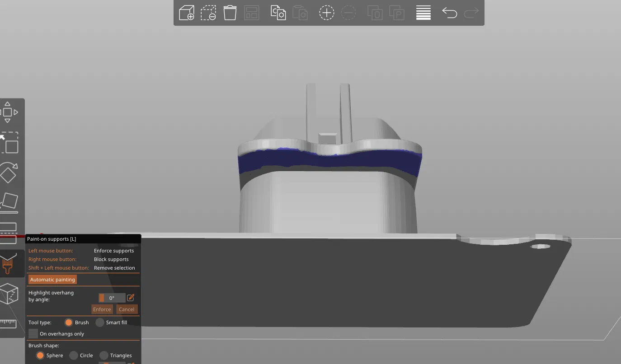The image size is (621, 364).
Task: Click the Split to parts icon
Action: tap(397, 13)
